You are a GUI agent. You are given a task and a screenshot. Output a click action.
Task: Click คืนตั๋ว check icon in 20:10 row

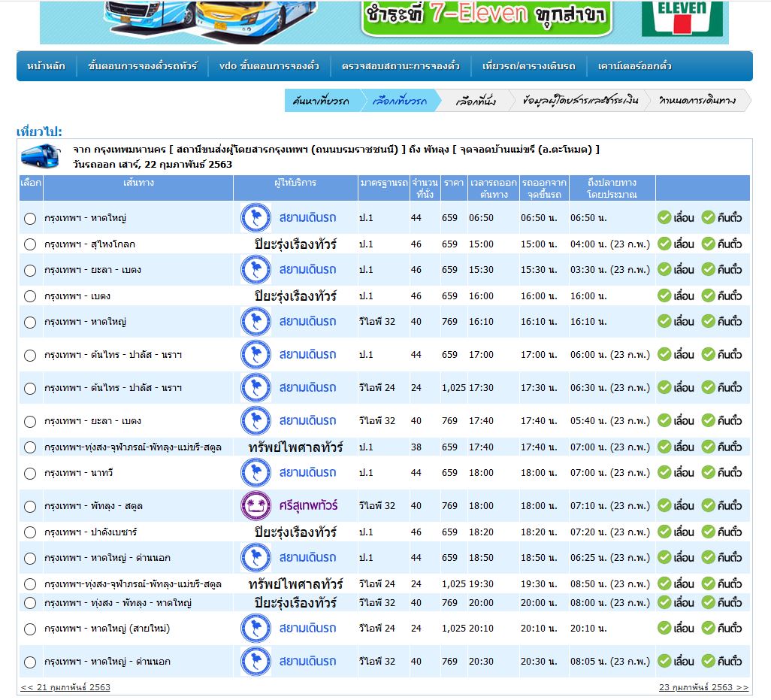[708, 628]
